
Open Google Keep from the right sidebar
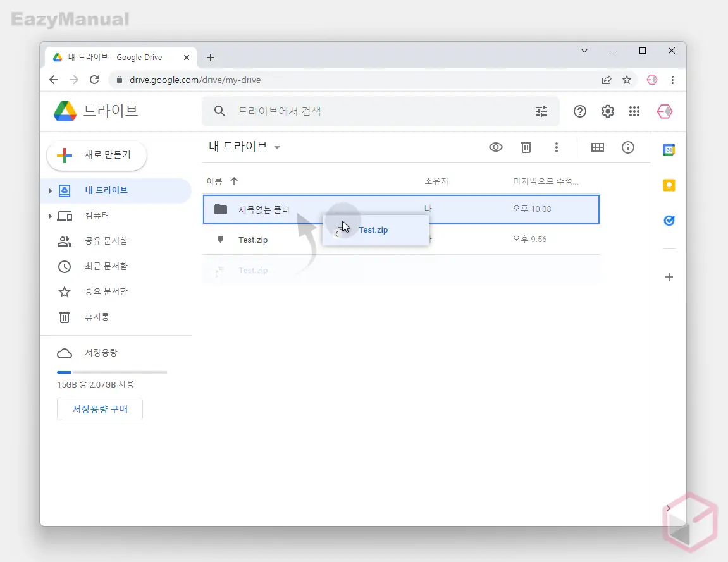[x=669, y=185]
